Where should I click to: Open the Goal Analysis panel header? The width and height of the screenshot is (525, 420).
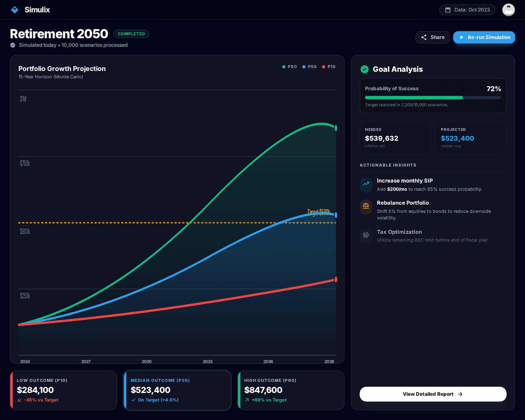click(x=398, y=69)
